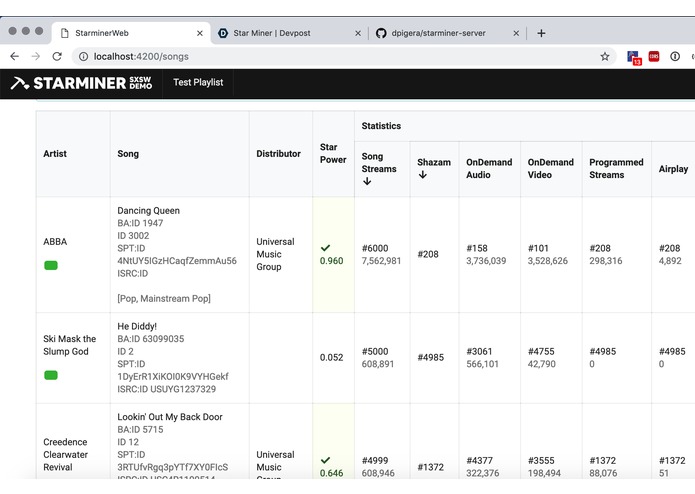Click the OnDemand Audio column header

[489, 168]
